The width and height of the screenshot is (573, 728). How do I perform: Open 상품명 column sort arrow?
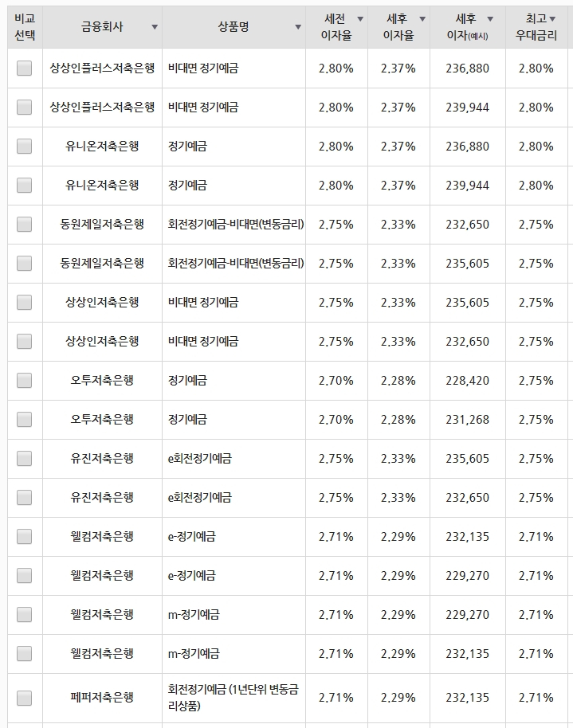(x=298, y=27)
